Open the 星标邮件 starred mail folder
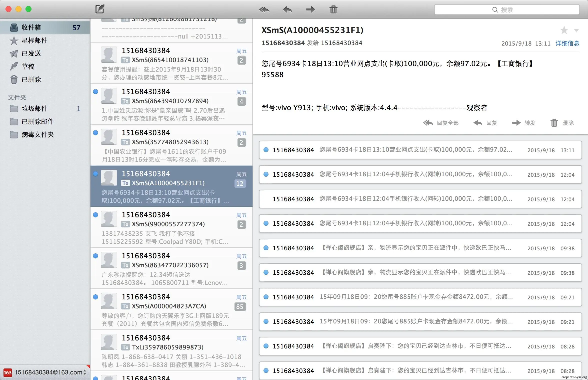Screen dimensions: 588x380 34,41
